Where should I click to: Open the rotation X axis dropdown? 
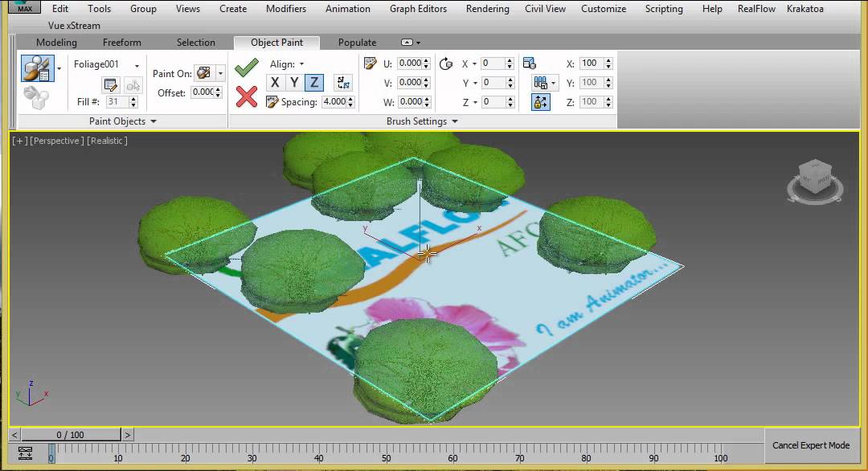tap(474, 64)
